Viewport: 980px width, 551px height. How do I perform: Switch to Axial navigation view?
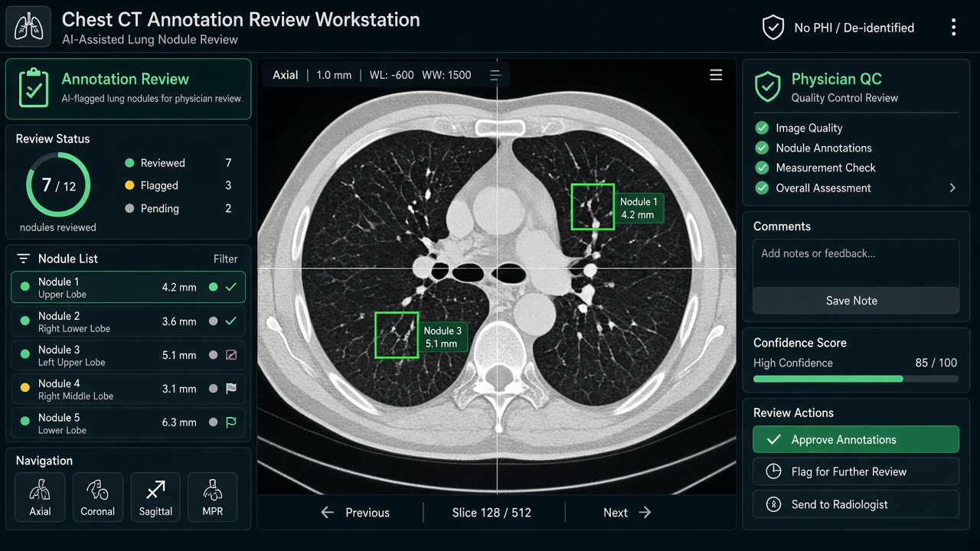[x=40, y=497]
